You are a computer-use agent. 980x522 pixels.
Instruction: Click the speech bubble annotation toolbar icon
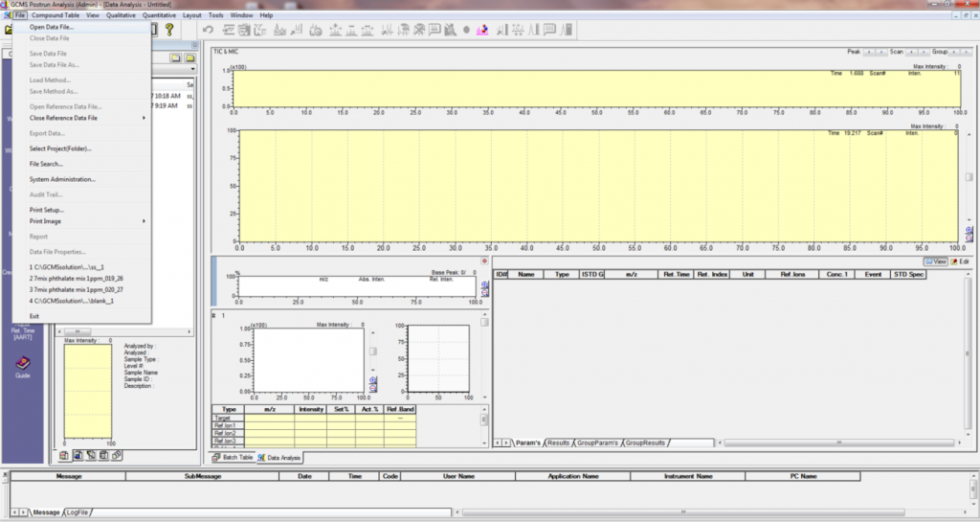tap(435, 30)
